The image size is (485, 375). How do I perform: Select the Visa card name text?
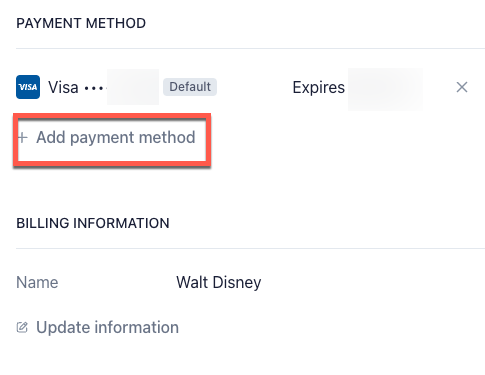[x=63, y=87]
